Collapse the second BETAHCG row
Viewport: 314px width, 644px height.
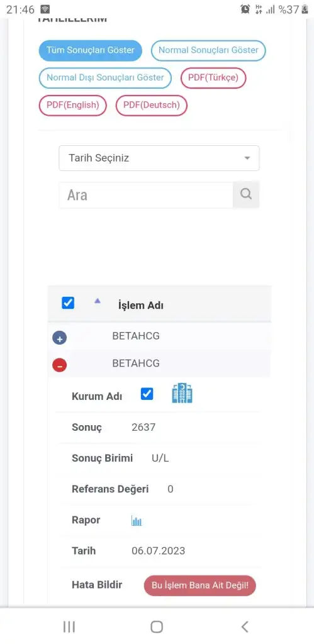60,365
